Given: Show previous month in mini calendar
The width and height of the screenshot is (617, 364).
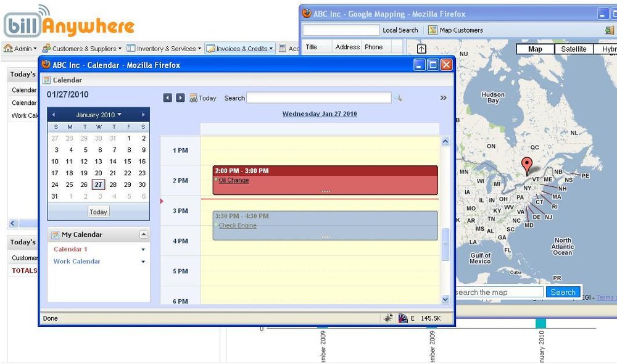Looking at the screenshot, I should click(54, 115).
